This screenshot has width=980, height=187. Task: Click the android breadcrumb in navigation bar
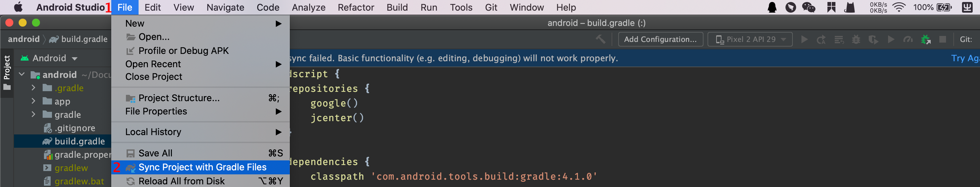click(x=24, y=39)
